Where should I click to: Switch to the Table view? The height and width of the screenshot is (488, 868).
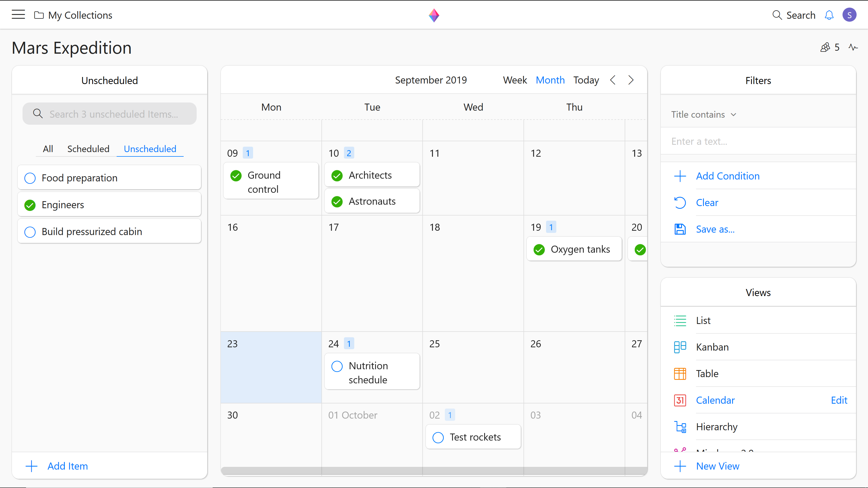pyautogui.click(x=707, y=374)
